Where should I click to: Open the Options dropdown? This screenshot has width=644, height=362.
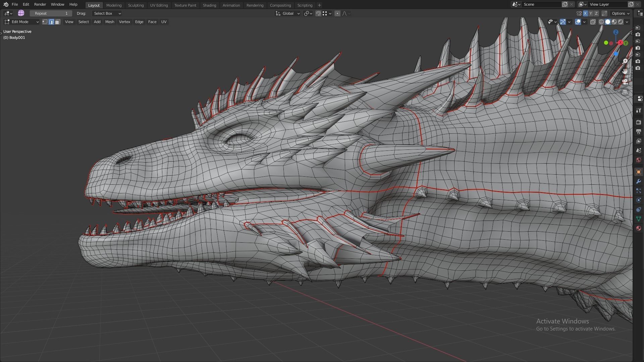(621, 13)
